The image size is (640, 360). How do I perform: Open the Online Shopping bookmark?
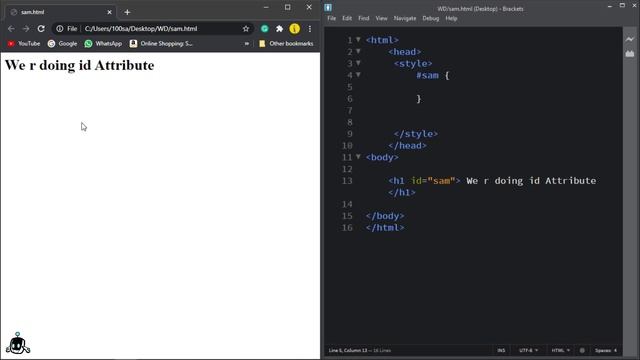[161, 44]
